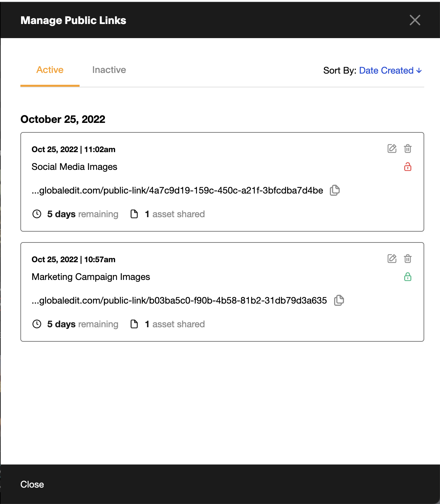Select the Social Media Images title

(x=74, y=167)
